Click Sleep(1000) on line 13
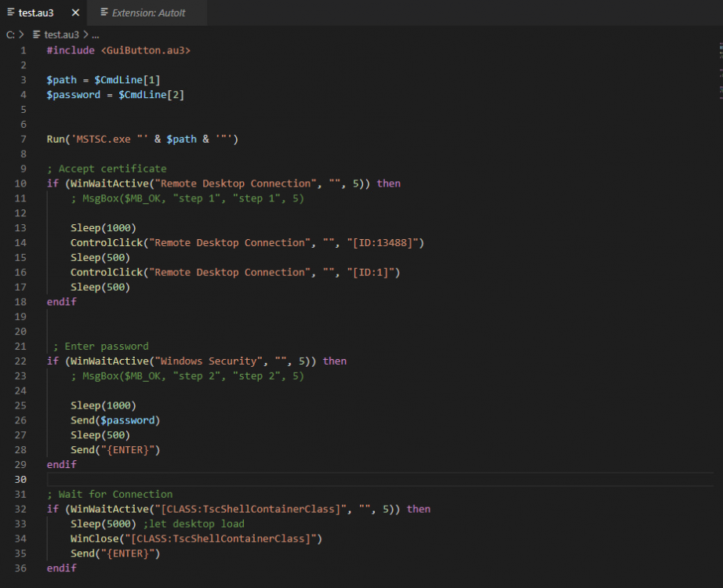Image resolution: width=723 pixels, height=588 pixels. [104, 228]
